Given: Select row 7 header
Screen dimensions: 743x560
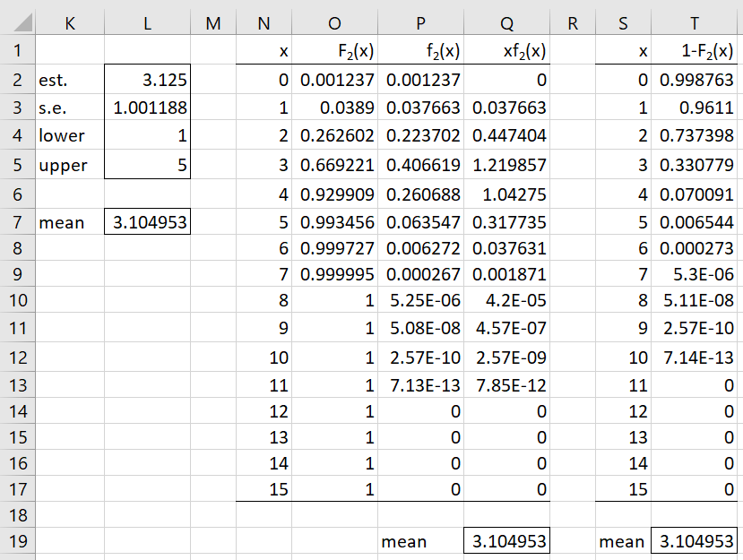Looking at the screenshot, I should (18, 221).
